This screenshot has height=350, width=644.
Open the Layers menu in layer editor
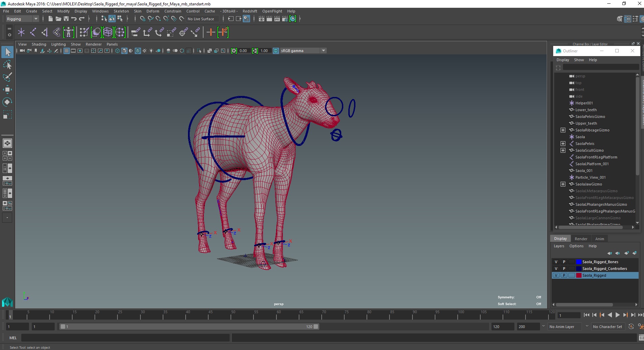click(x=559, y=246)
